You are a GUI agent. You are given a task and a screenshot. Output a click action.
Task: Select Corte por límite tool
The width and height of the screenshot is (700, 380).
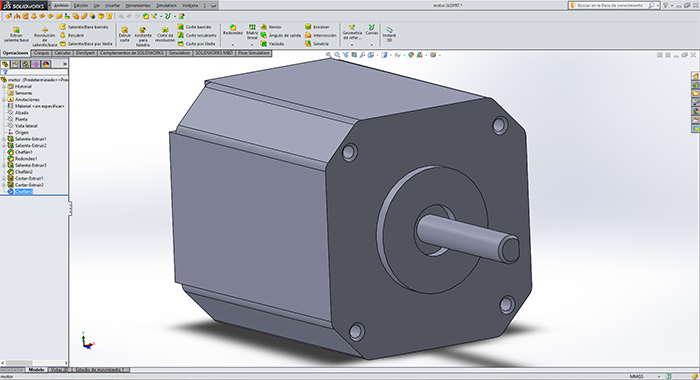pos(196,44)
